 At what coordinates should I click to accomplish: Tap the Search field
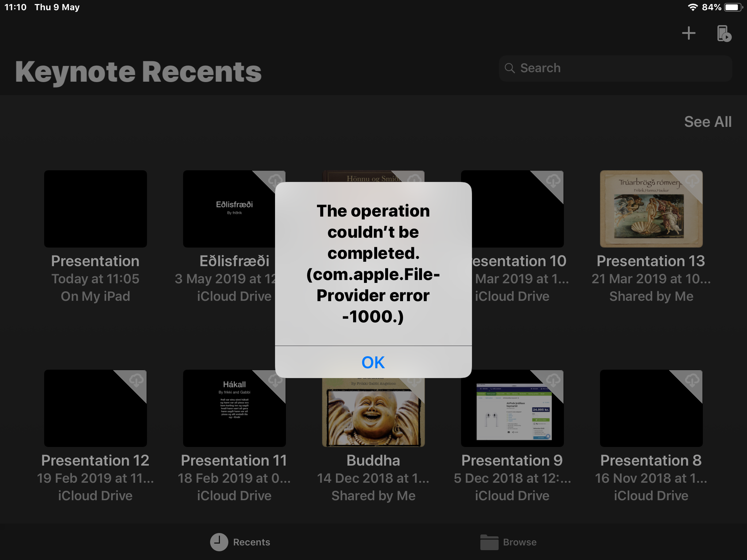[615, 68]
